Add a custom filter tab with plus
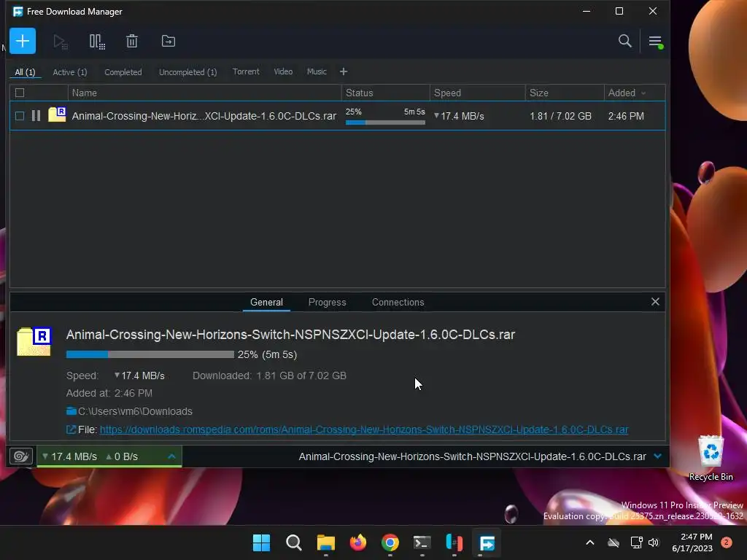 [x=344, y=71]
